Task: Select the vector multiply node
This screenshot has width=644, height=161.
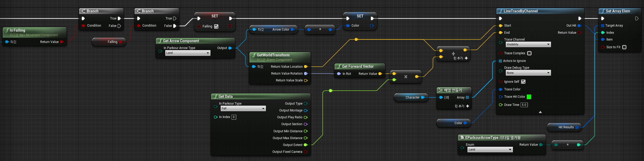Action: (x=406, y=77)
